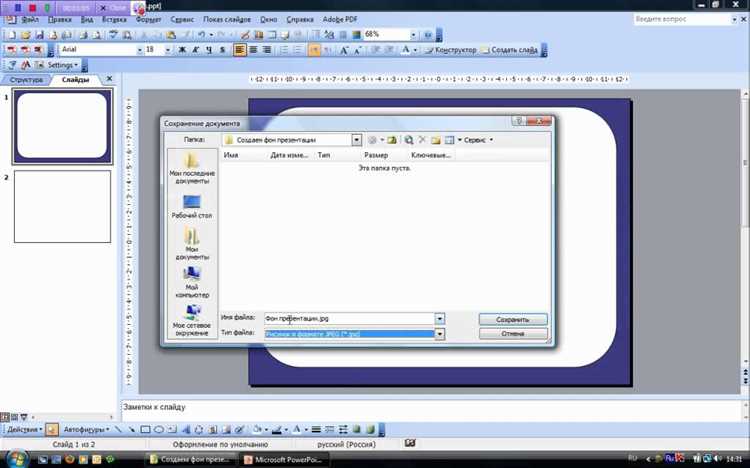Open Arrow Style icon in drawing toolbar
This screenshot has width=750, height=468.
coord(343,429)
